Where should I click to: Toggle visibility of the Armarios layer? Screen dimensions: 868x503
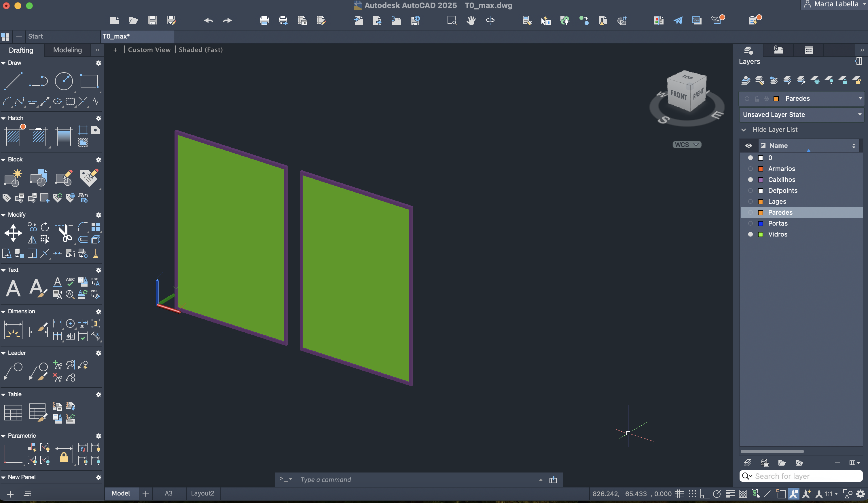coord(750,169)
